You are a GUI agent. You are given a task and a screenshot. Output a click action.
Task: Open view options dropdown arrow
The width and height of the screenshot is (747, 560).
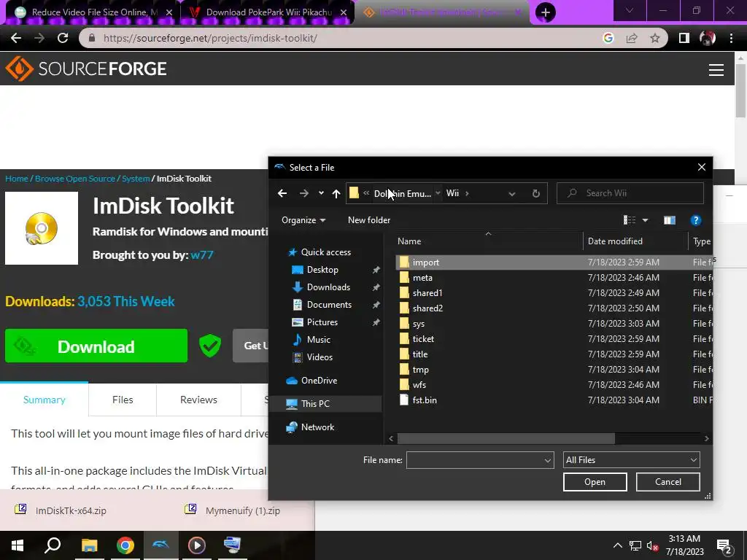[x=645, y=220]
